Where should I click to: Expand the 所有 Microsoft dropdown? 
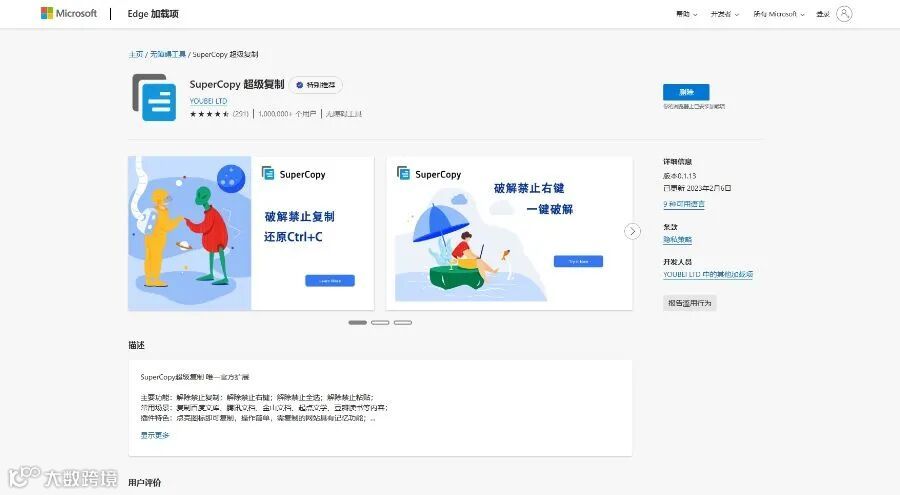click(779, 14)
